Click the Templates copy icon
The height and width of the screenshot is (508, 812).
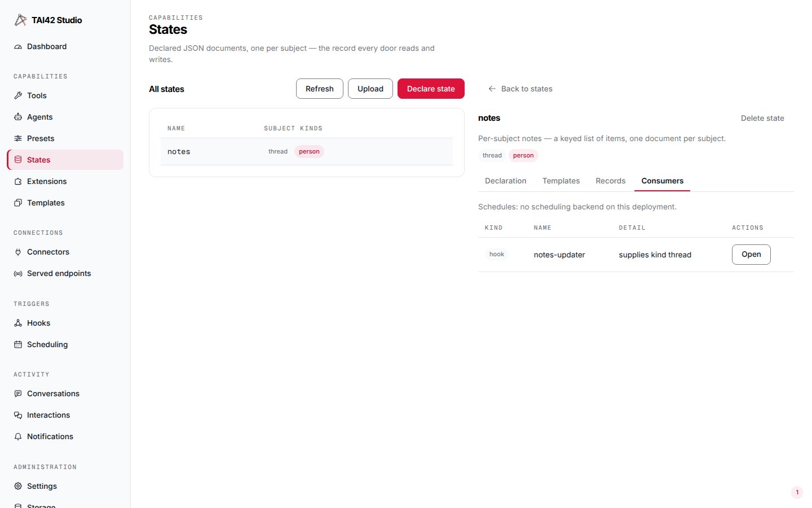pos(18,203)
